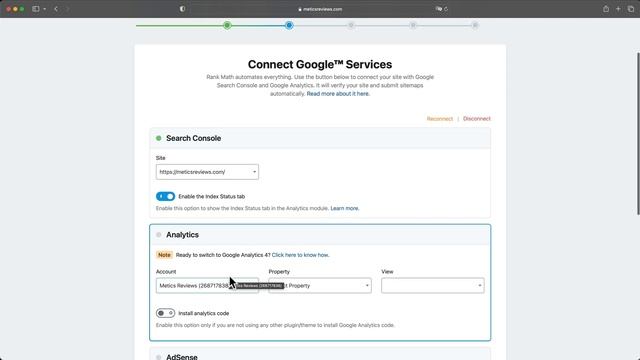Click the translate icon in address bar

pos(439,9)
